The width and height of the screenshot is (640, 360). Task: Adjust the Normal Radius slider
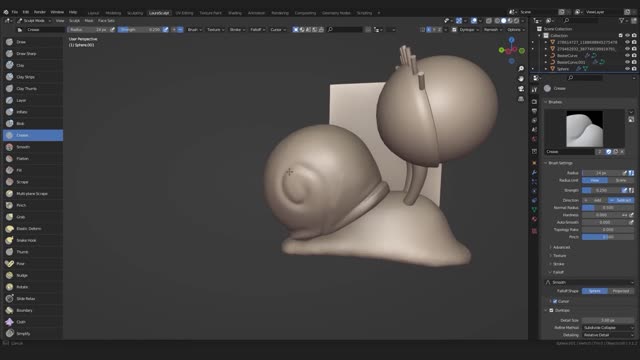[x=608, y=208]
